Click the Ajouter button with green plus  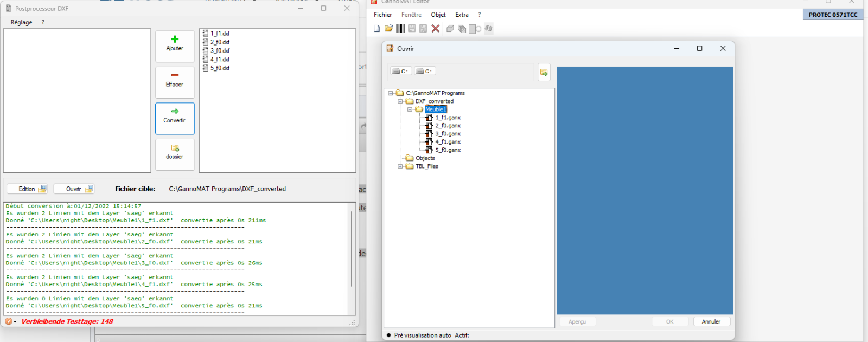pos(175,47)
